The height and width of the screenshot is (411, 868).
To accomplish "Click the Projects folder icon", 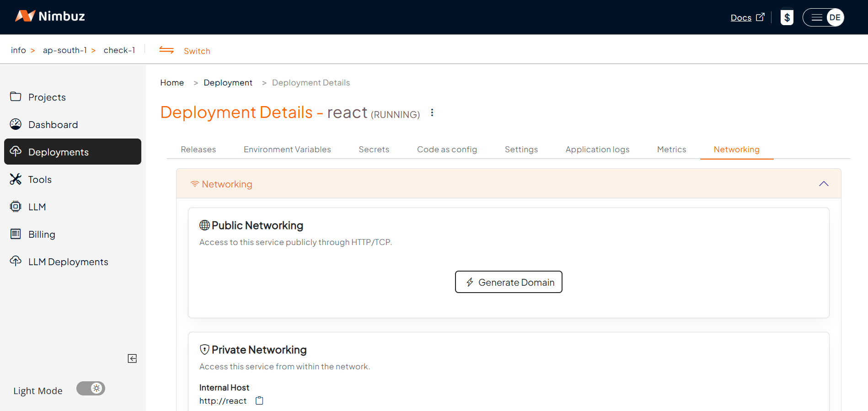I will click(16, 97).
